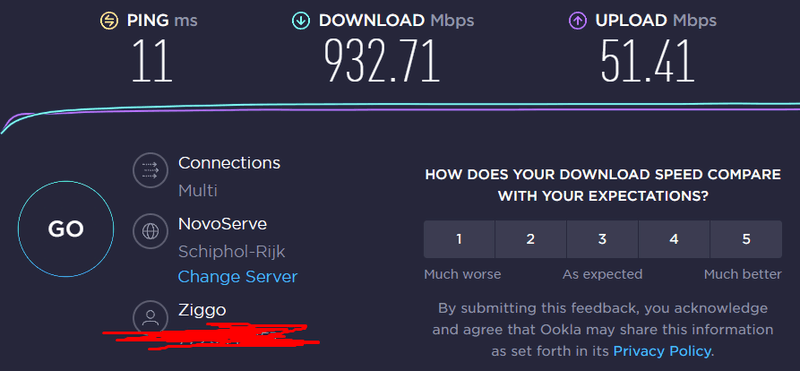Start a new test with GO
This screenshot has width=800, height=371.
[66, 229]
